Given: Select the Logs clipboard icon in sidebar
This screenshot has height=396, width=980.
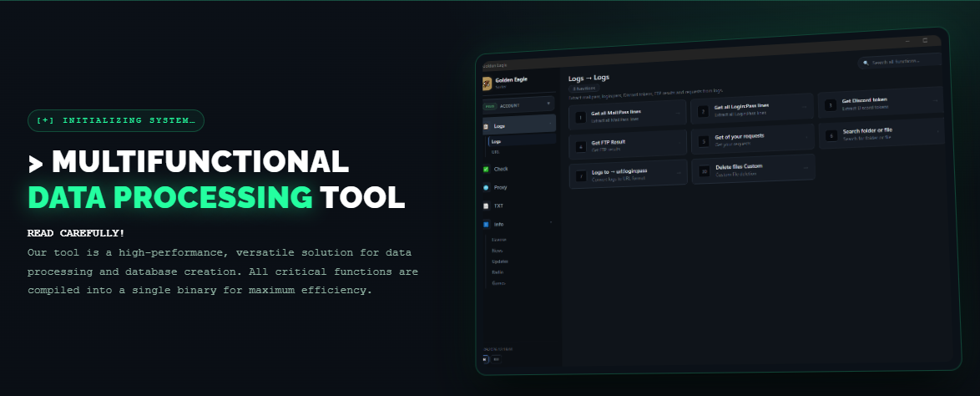Looking at the screenshot, I should pyautogui.click(x=486, y=126).
